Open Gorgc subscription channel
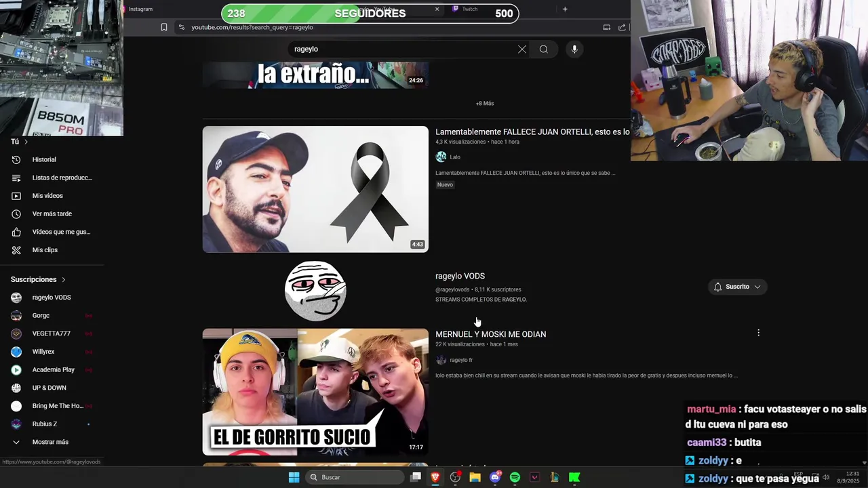The width and height of the screenshot is (868, 488). pos(41,315)
